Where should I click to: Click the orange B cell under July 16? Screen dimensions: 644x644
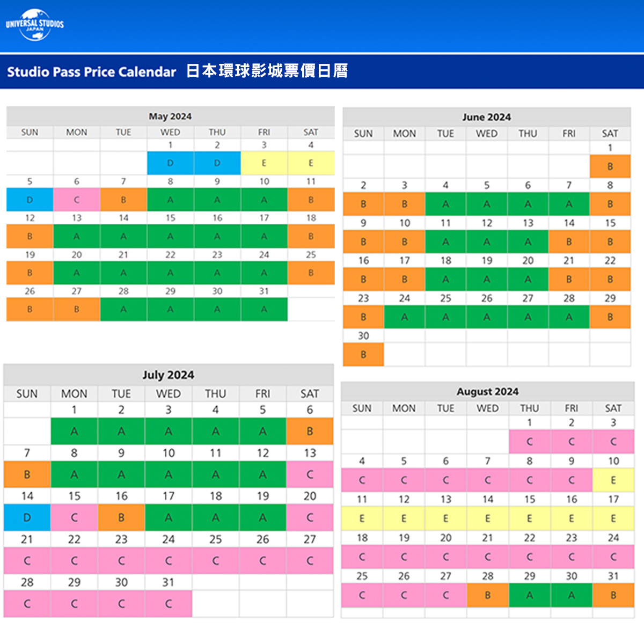pos(121,517)
